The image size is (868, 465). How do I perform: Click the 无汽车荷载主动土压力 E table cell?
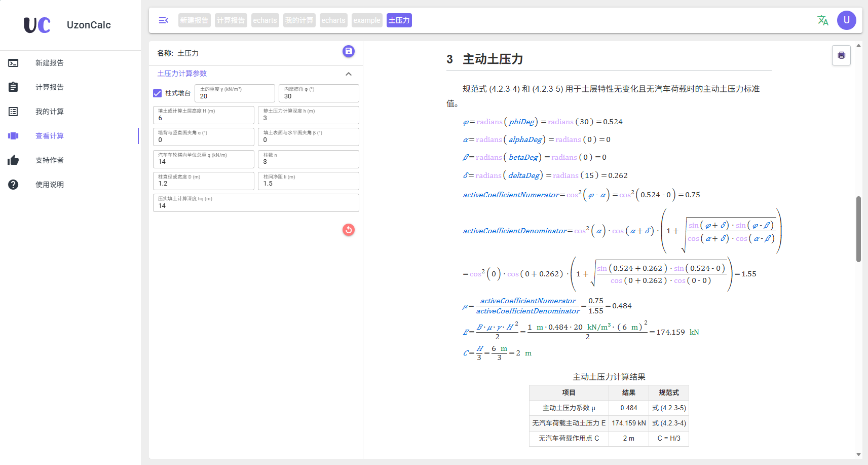point(569,423)
